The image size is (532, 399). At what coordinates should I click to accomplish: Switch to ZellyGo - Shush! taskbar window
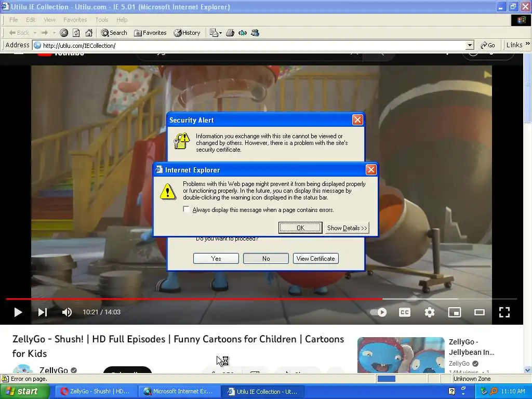point(96,391)
